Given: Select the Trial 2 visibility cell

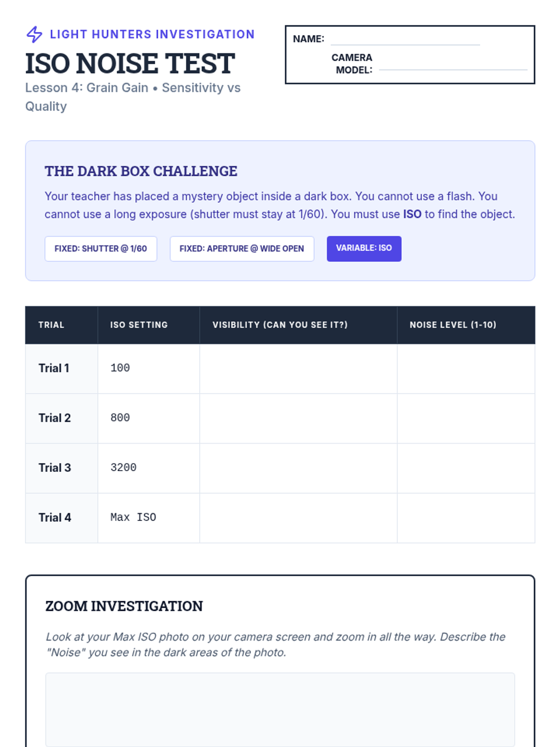Looking at the screenshot, I should [x=298, y=418].
